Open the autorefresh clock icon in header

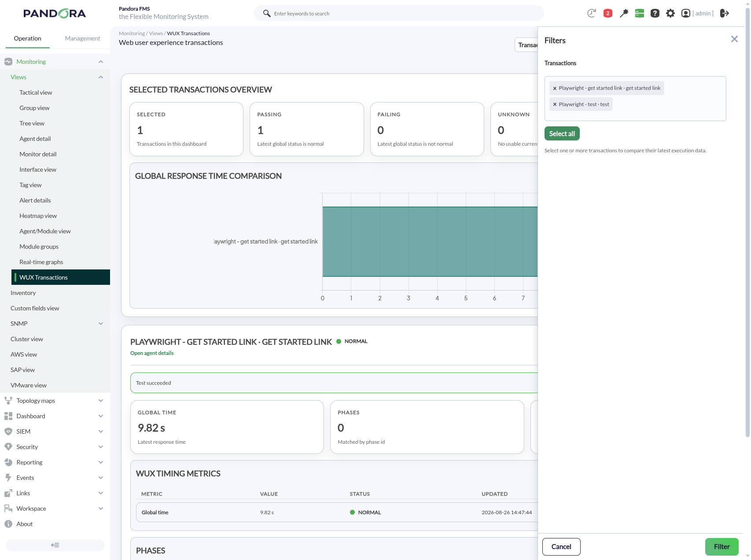coord(591,13)
